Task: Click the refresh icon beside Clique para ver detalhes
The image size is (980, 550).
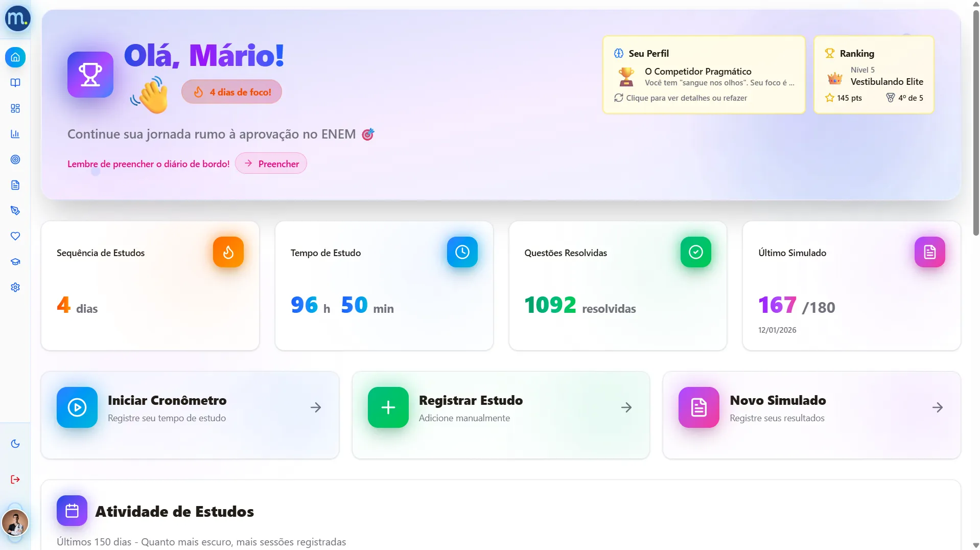Action: pyautogui.click(x=619, y=98)
